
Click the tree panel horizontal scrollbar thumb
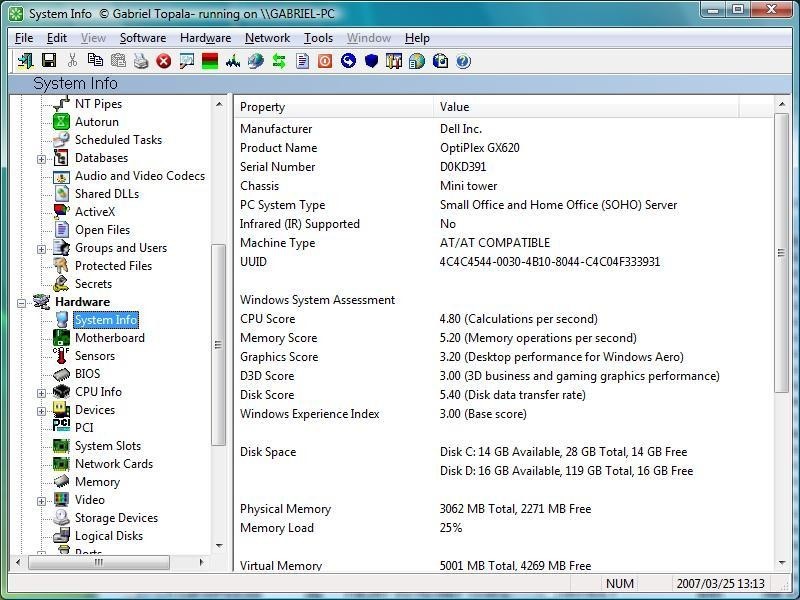98,562
